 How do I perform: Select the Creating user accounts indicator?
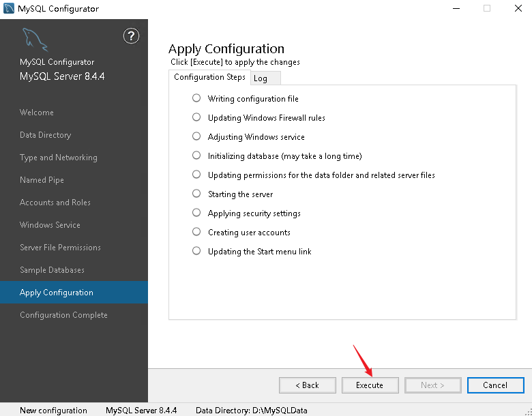tap(196, 232)
